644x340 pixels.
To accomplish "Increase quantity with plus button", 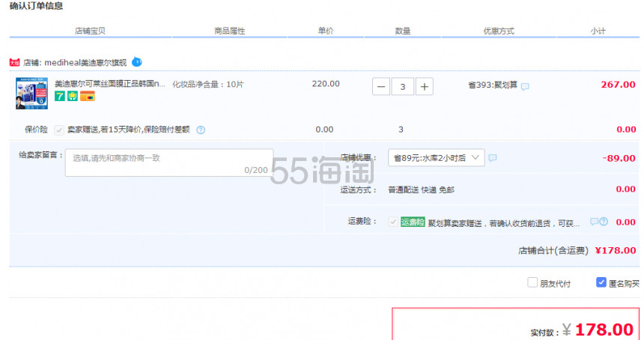I will [x=425, y=87].
